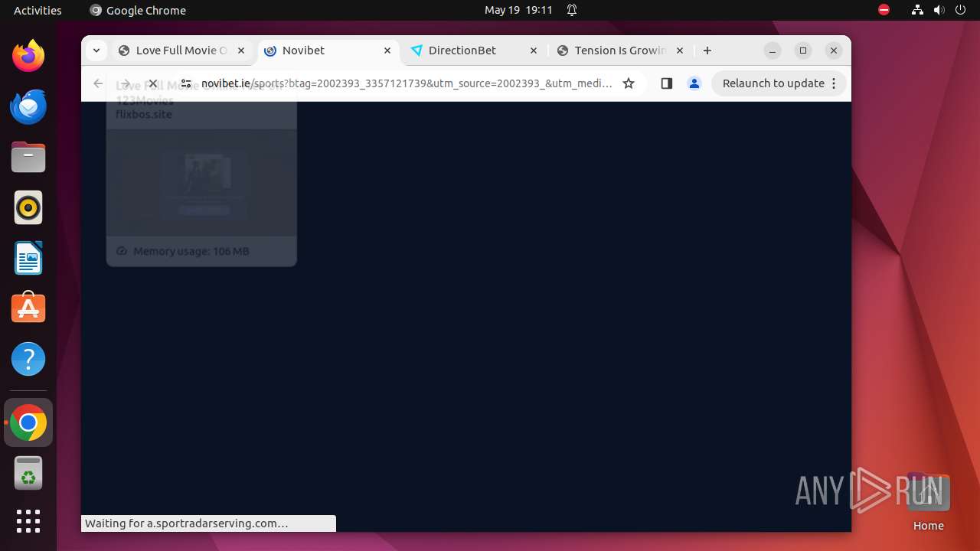Open volume tray icon
980x551 pixels.
(x=939, y=10)
